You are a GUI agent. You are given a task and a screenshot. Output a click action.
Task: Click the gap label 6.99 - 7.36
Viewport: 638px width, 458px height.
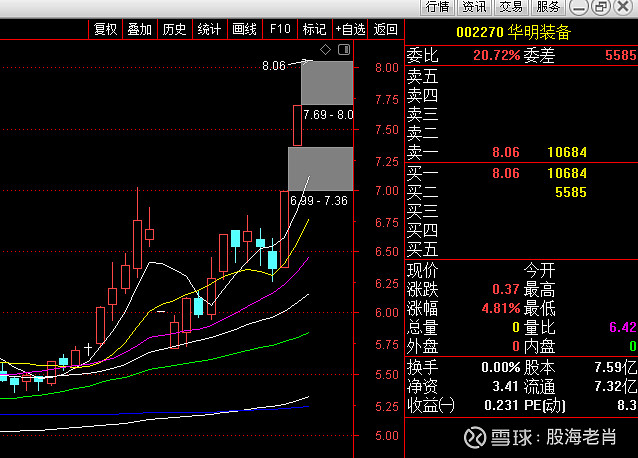(x=319, y=201)
